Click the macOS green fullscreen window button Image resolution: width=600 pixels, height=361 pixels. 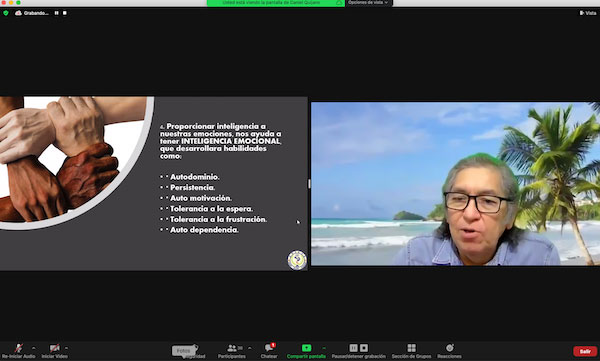[18, 2]
